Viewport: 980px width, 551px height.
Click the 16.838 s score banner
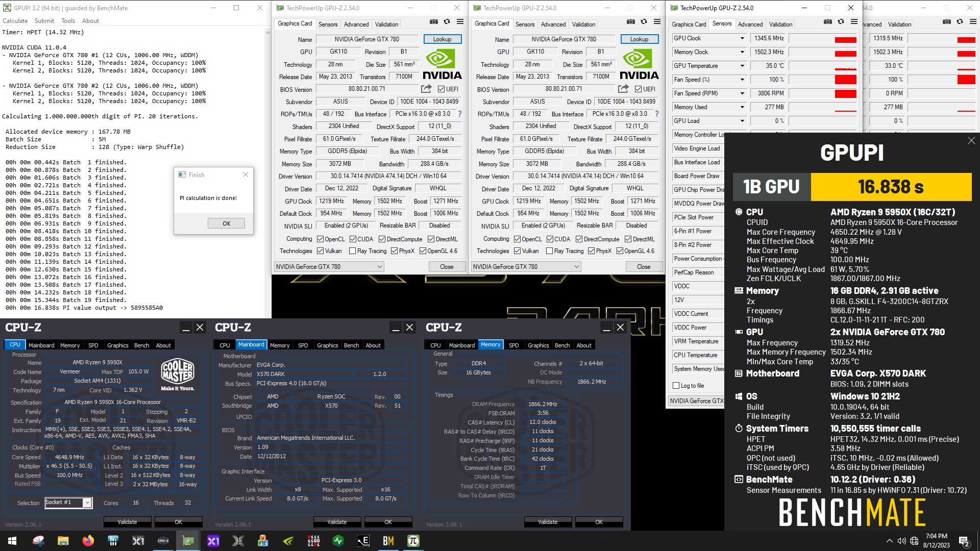[x=891, y=187]
